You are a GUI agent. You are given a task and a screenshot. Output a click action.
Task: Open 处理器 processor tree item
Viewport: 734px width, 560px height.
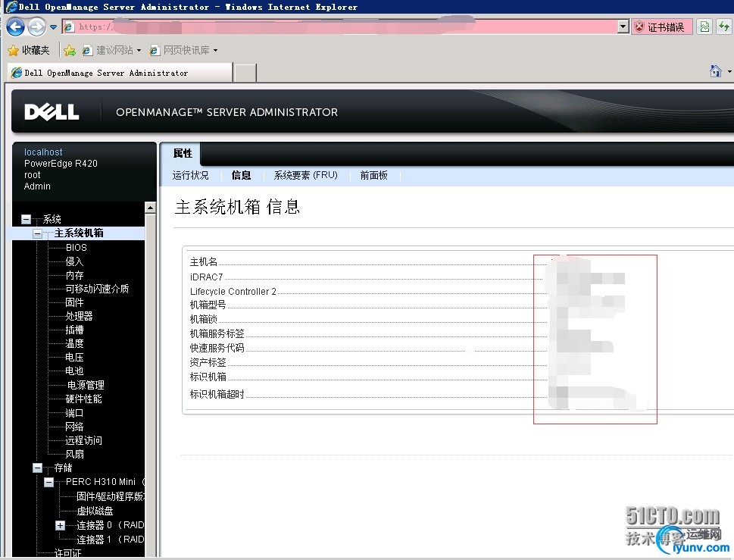click(x=79, y=316)
